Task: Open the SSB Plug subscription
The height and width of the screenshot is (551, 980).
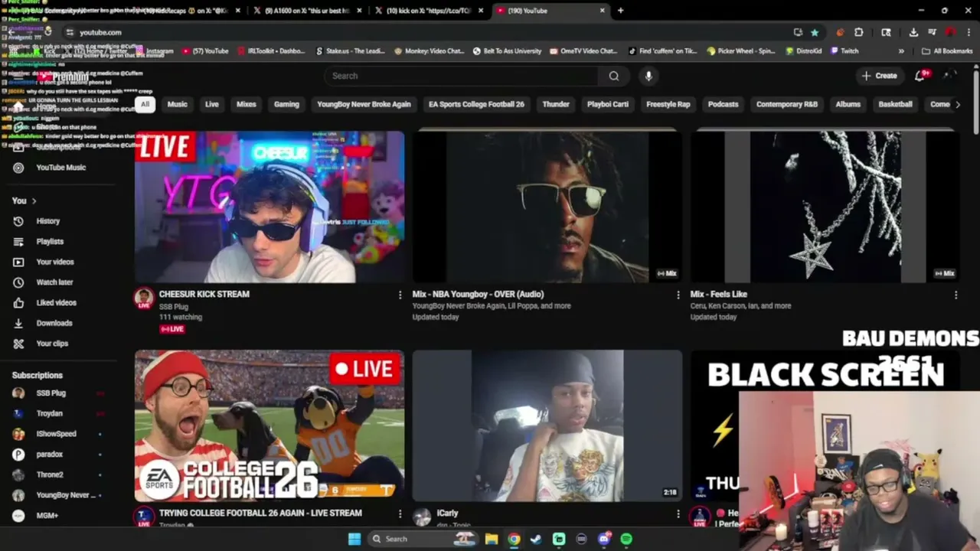Action: click(51, 393)
